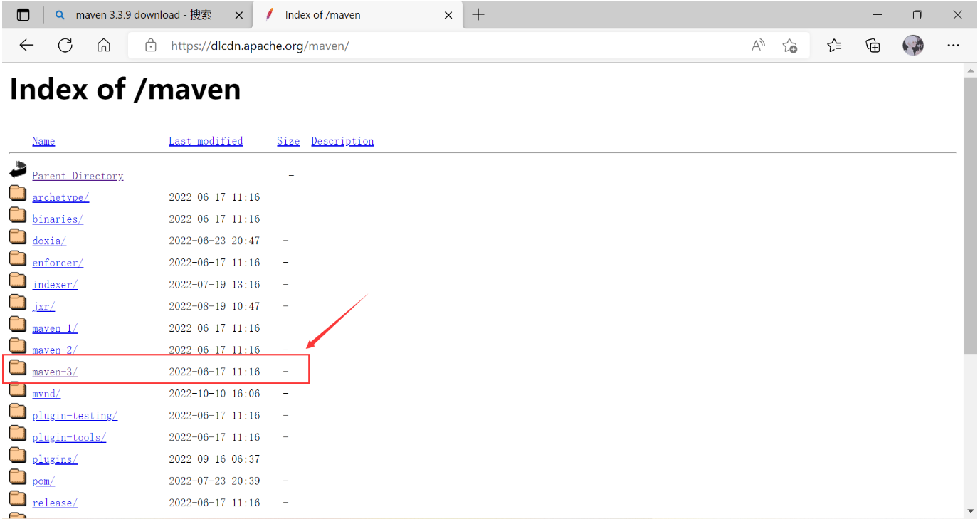Close the 'Index of /maven' tab
The width and height of the screenshot is (980, 529).
click(x=448, y=15)
